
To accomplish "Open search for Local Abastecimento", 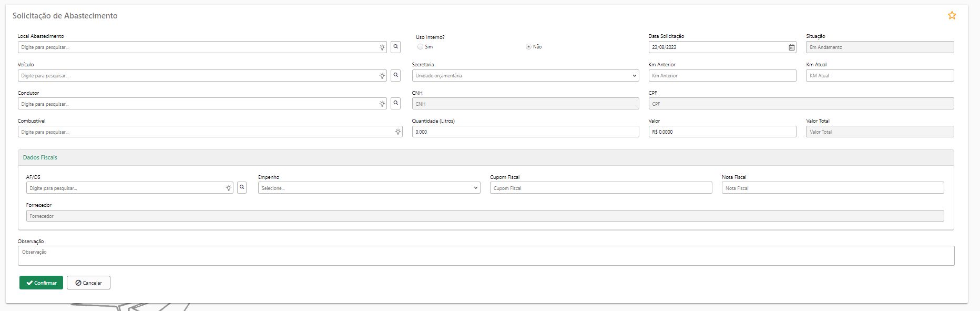I will 396,47.
